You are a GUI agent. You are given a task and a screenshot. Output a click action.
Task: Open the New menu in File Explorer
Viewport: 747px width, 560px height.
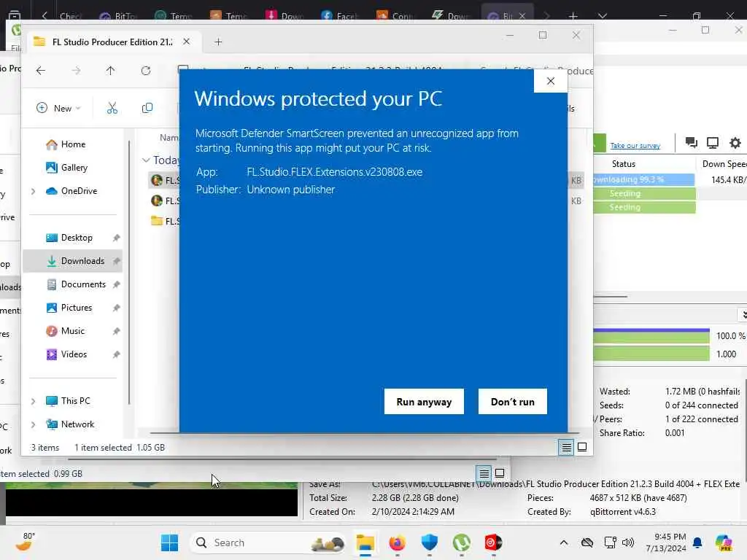pyautogui.click(x=58, y=108)
